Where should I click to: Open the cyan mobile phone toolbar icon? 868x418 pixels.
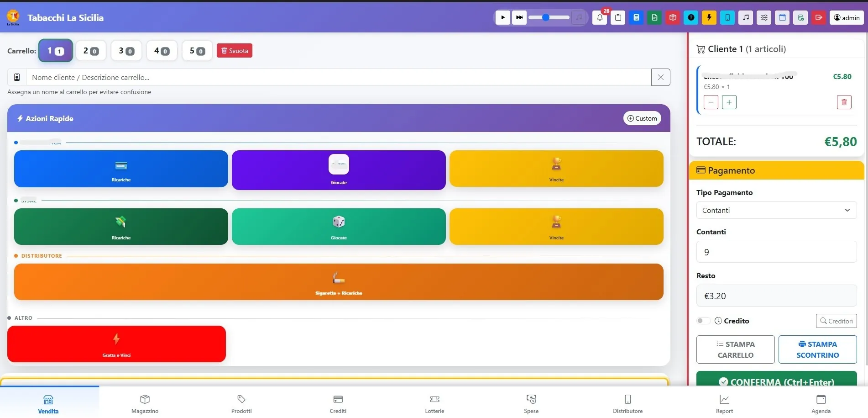(727, 18)
